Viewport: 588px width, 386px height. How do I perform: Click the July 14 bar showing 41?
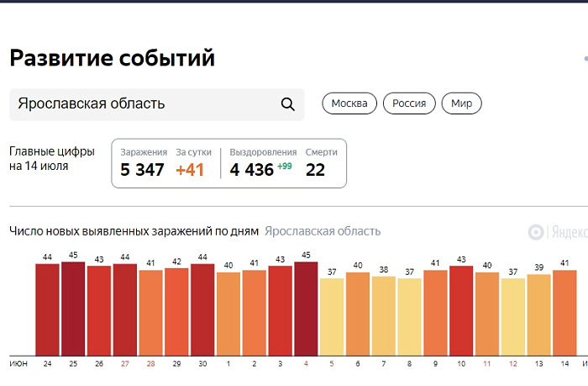tap(564, 313)
